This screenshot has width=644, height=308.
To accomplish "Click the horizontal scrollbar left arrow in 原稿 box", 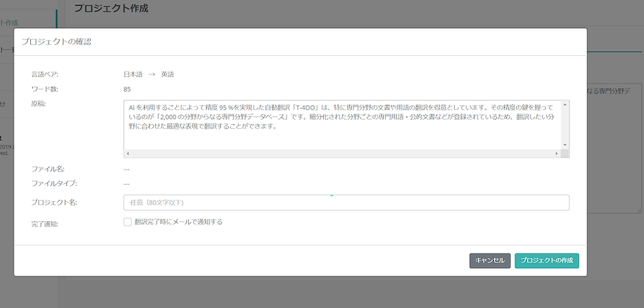I will coord(127,153).
